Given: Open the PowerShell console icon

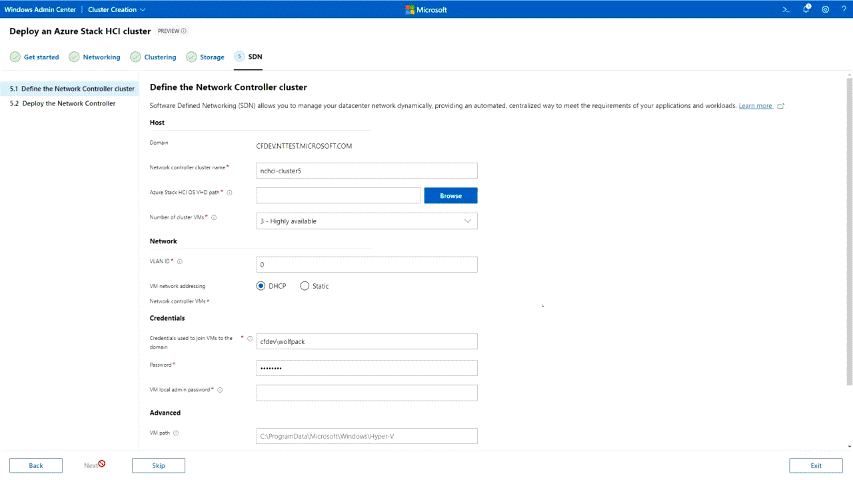Looking at the screenshot, I should point(786,9).
